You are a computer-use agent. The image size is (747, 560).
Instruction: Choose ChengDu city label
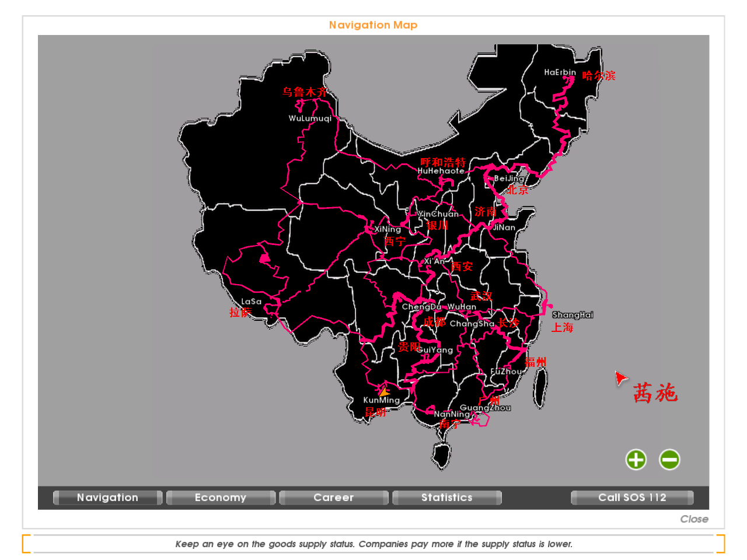coord(421,307)
